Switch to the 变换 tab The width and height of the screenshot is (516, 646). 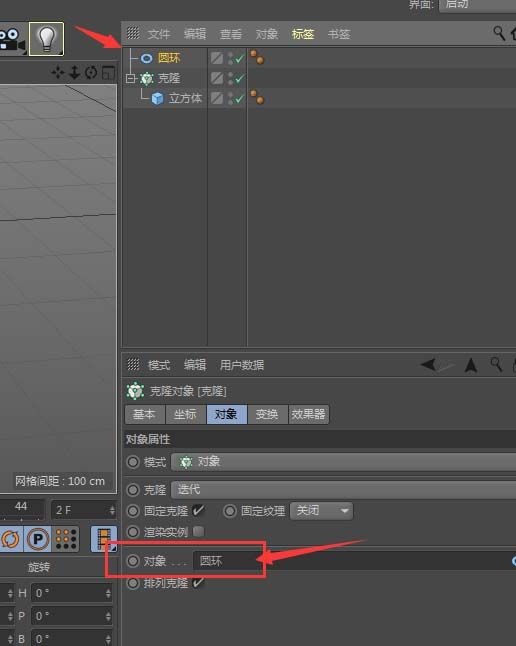[267, 414]
